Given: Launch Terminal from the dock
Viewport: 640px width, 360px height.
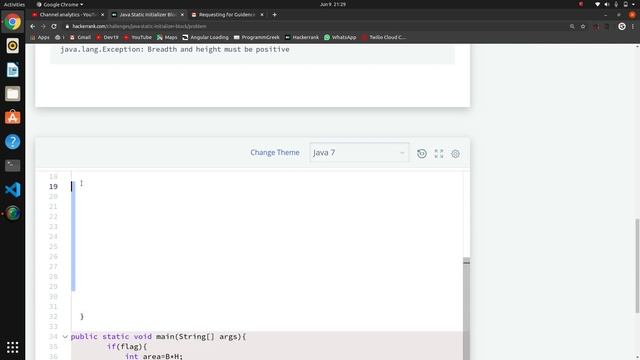Looking at the screenshot, I should point(13,165).
